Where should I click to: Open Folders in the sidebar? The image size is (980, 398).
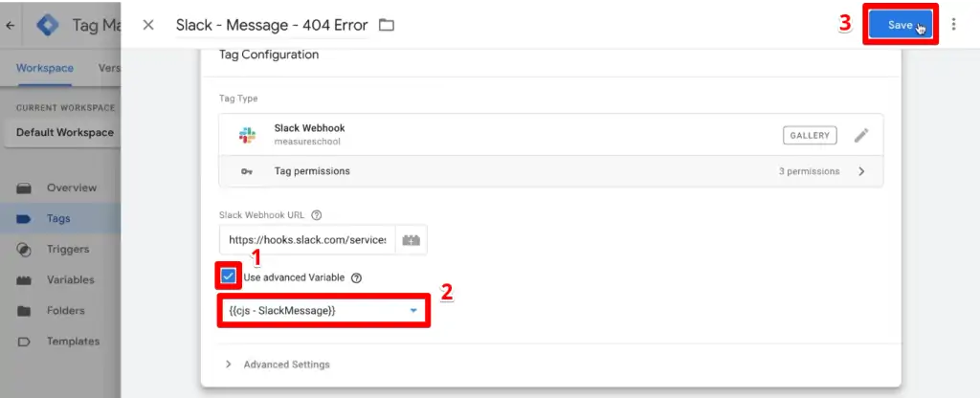point(65,311)
